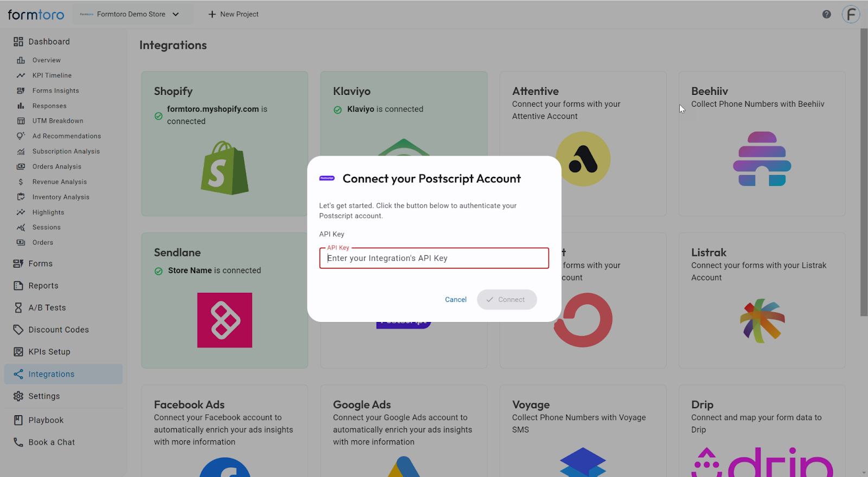Click the Revenue Analysis dollar icon
This screenshot has width=868, height=477.
coord(21,182)
